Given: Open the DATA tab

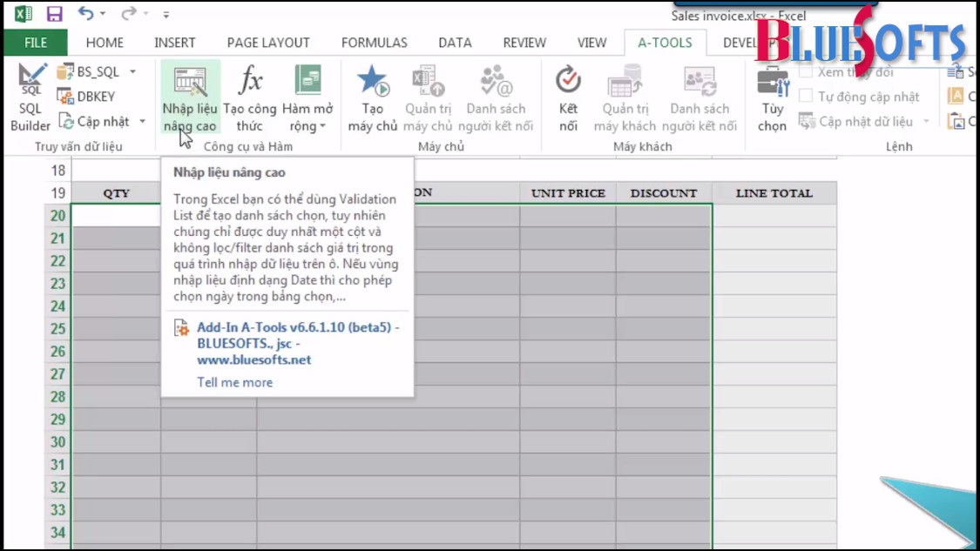Looking at the screenshot, I should (x=455, y=43).
